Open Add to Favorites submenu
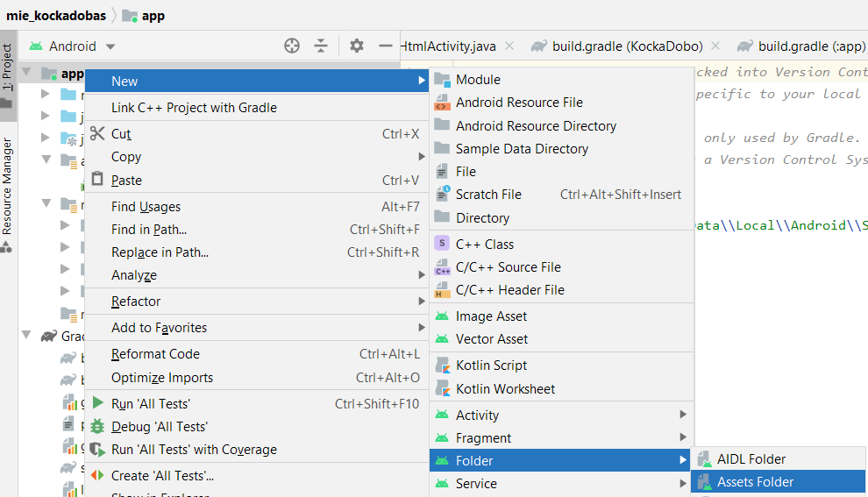The height and width of the screenshot is (497, 868). click(x=257, y=328)
